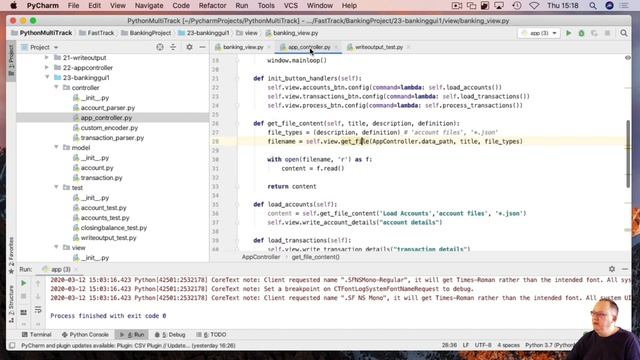This screenshot has height=360, width=640.
Task: Click the inspections eye icon in editor
Action: pos(628,58)
